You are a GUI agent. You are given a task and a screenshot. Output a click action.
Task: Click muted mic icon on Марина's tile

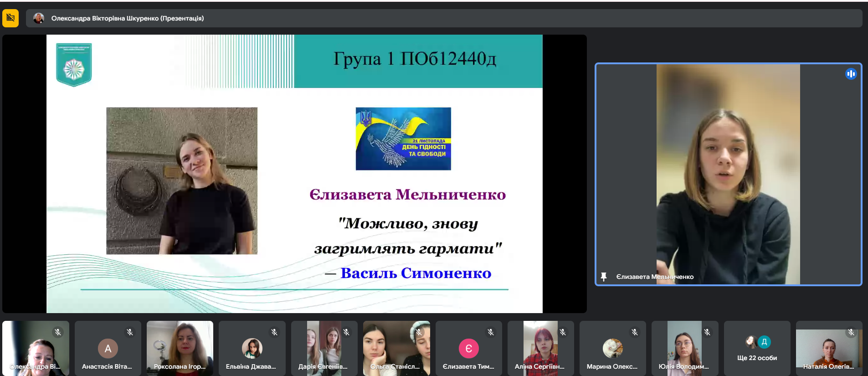click(635, 332)
